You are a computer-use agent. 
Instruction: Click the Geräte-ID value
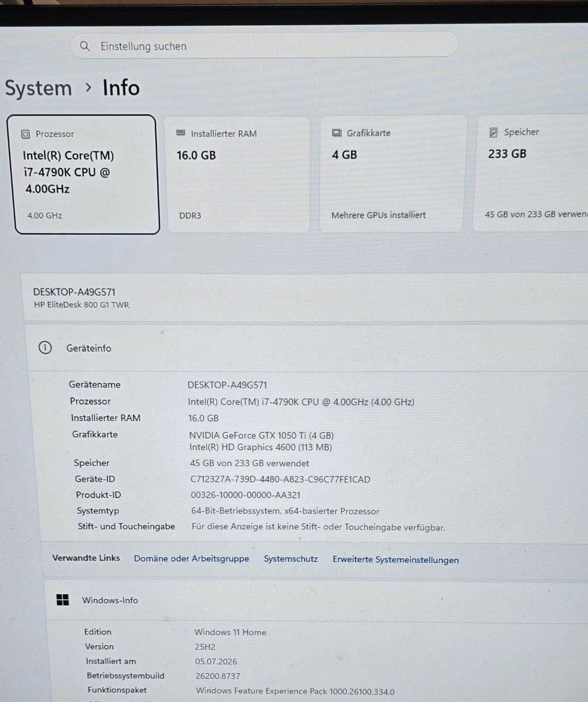(x=280, y=479)
